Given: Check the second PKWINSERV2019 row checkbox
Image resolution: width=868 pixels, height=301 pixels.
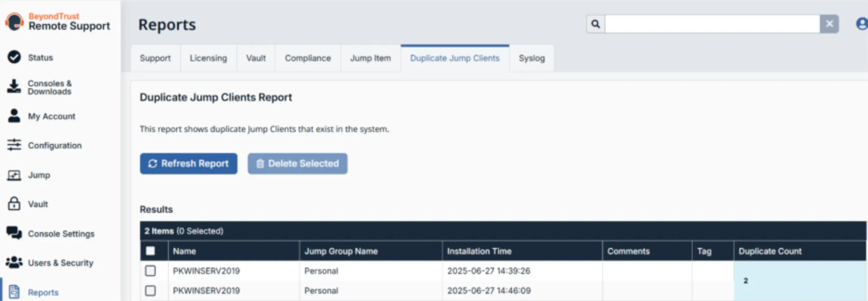Looking at the screenshot, I should tap(150, 290).
